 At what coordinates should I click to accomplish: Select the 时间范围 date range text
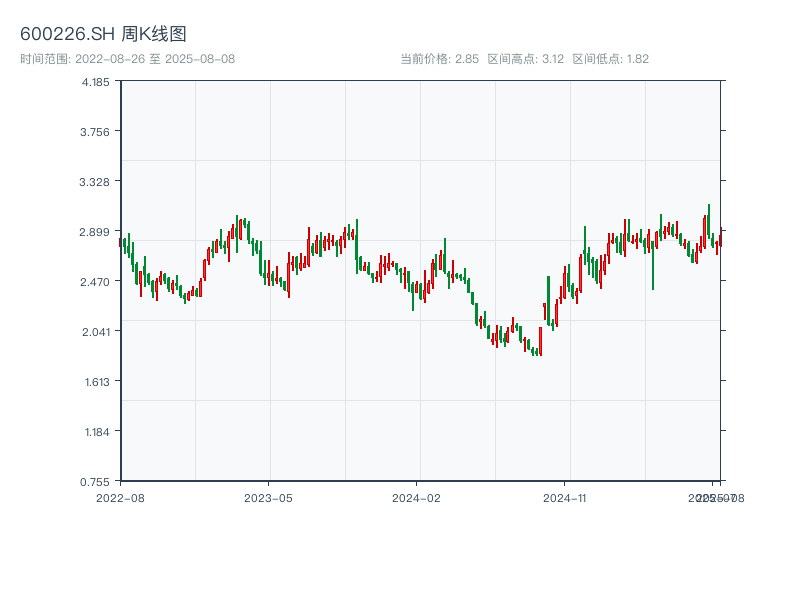[x=127, y=59]
